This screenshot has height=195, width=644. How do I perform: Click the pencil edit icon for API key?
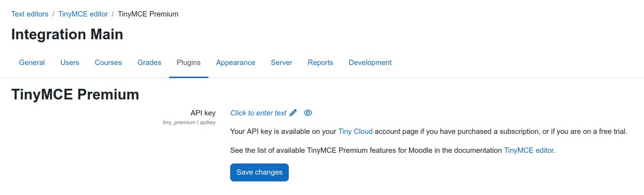click(x=293, y=113)
